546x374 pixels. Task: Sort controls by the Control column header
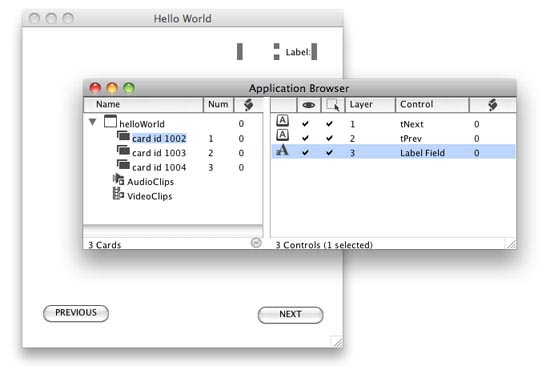pyautogui.click(x=432, y=105)
